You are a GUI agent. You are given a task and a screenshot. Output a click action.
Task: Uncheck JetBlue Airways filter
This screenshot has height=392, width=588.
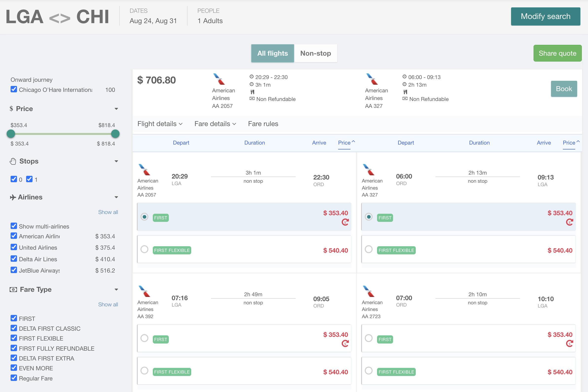click(14, 270)
